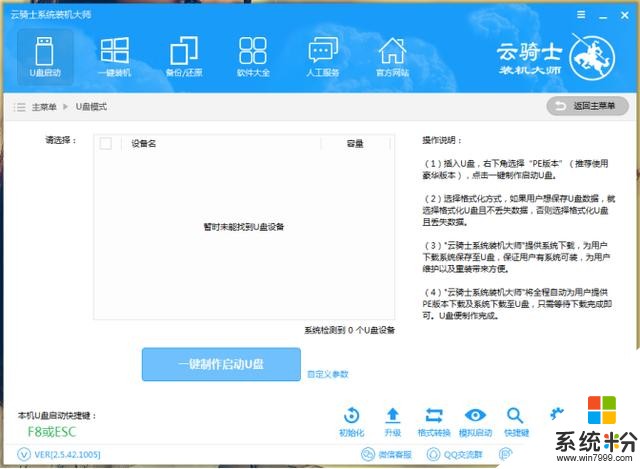
Task: Open the 人工服务 support chat
Action: [x=322, y=57]
